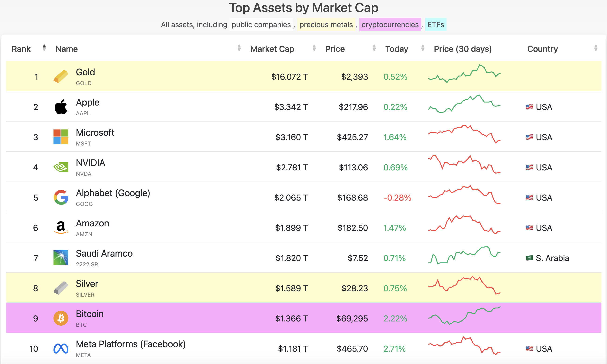The width and height of the screenshot is (607, 364).
Task: Sort by Today using its sort arrows
Action: [x=423, y=48]
